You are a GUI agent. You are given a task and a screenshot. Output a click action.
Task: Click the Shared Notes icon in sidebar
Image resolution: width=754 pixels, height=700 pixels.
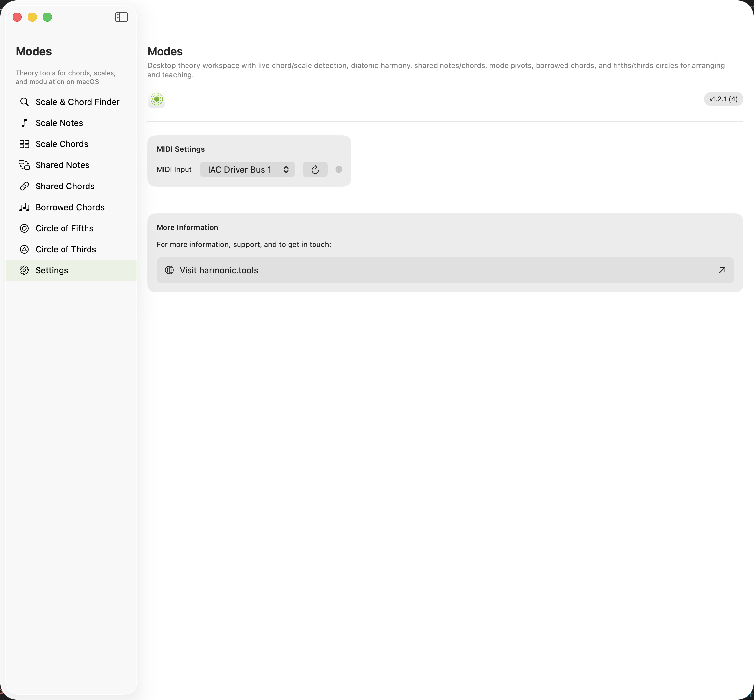(x=24, y=165)
